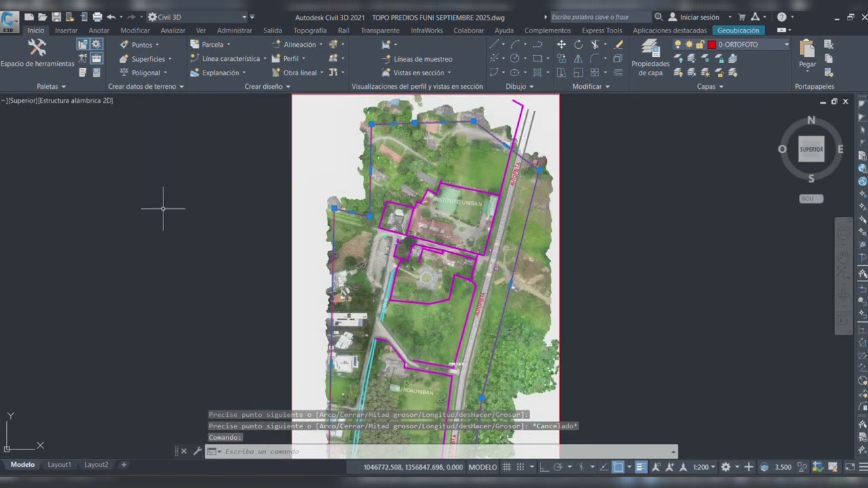The height and width of the screenshot is (488, 868).
Task: Click the Parcela button
Action: [x=211, y=45]
